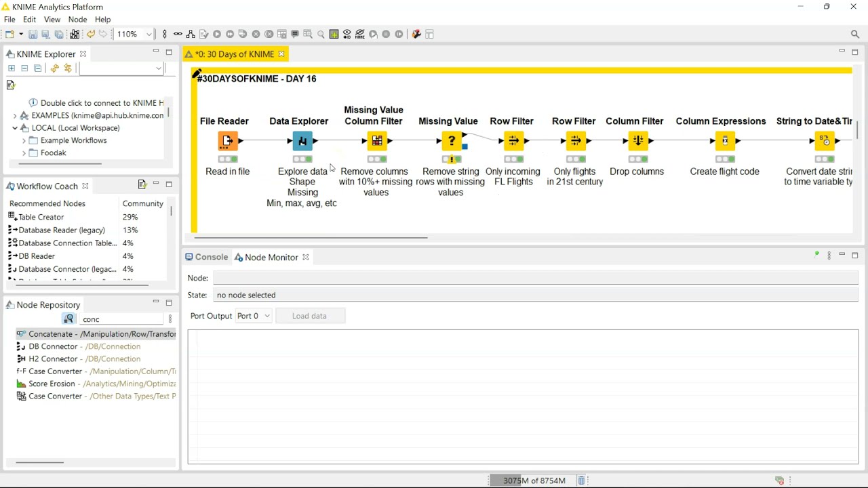Switch to the Console tab
This screenshot has height=488, width=868.
[208, 258]
